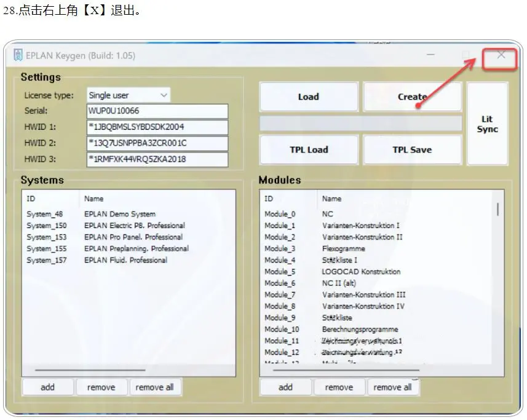Image resolution: width=527 pixels, height=420 pixels.
Task: Click remove all under the Systems list
Action: 154,387
